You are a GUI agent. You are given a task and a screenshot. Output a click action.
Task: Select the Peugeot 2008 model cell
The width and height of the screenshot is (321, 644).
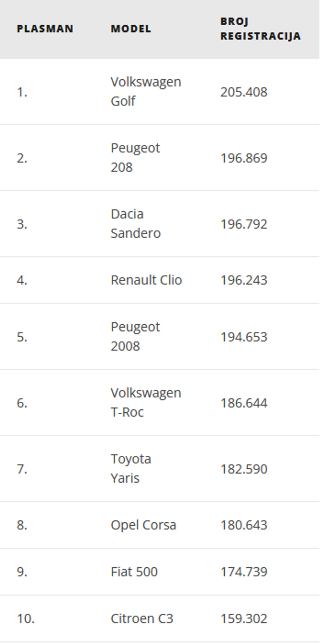click(135, 336)
